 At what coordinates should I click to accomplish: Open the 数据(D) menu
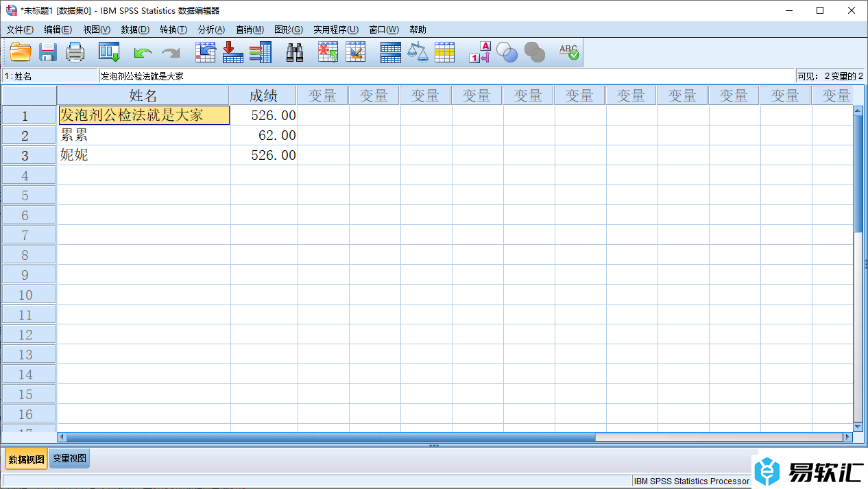click(135, 29)
